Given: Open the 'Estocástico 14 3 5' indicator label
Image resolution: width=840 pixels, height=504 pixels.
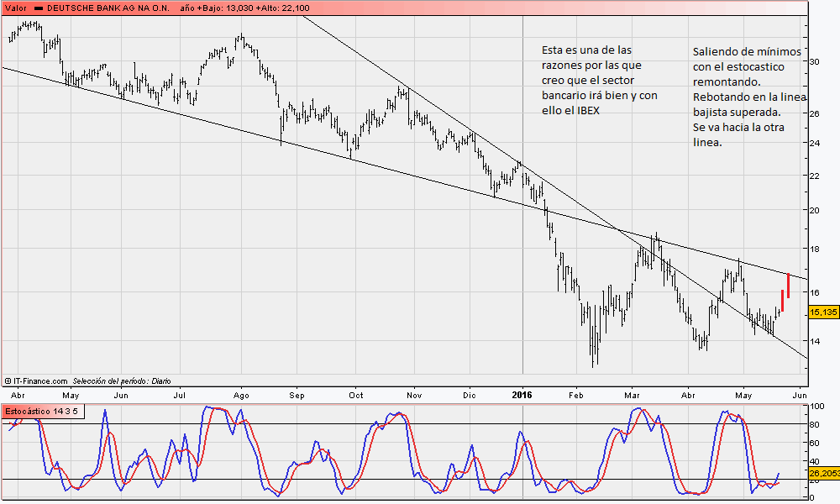Looking at the screenshot, I should 40,412.
